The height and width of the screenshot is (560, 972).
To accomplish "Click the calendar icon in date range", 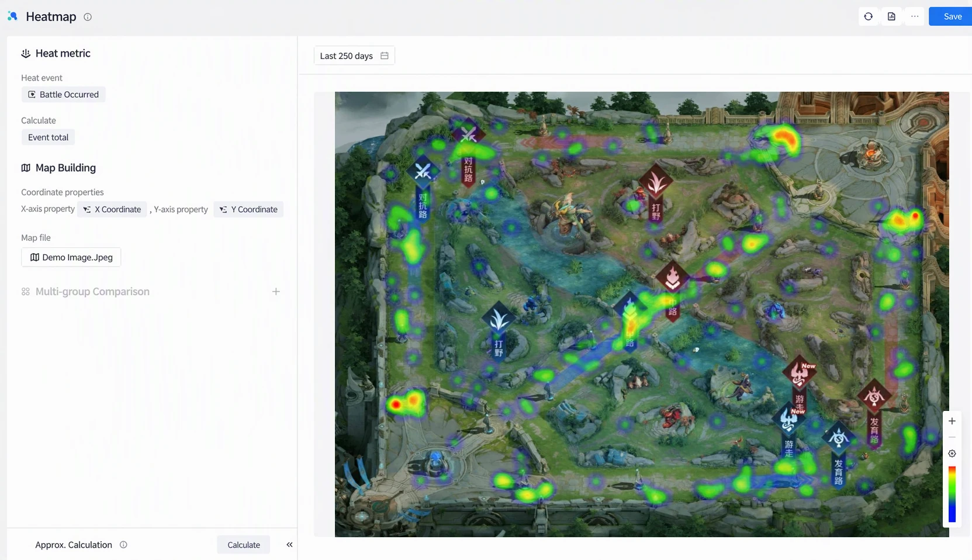I will [385, 56].
